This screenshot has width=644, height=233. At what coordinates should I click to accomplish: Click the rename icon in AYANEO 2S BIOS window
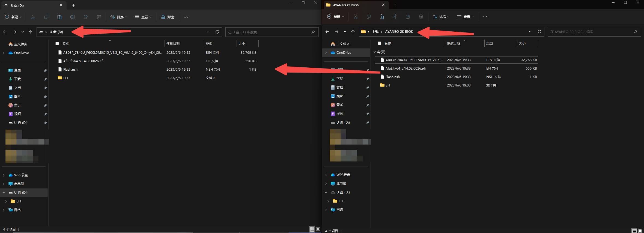pos(395,17)
